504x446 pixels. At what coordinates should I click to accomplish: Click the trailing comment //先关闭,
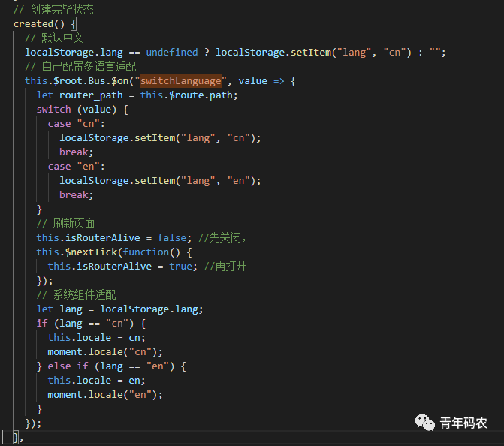[x=222, y=237]
